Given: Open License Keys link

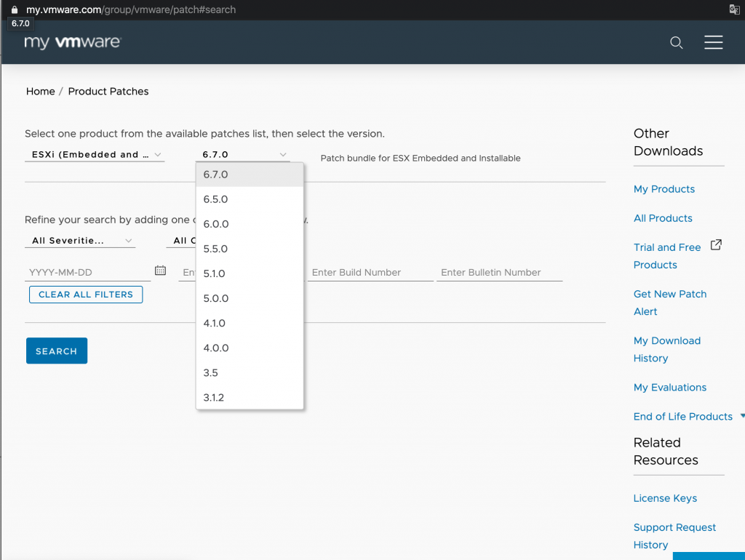Looking at the screenshot, I should pos(665,498).
